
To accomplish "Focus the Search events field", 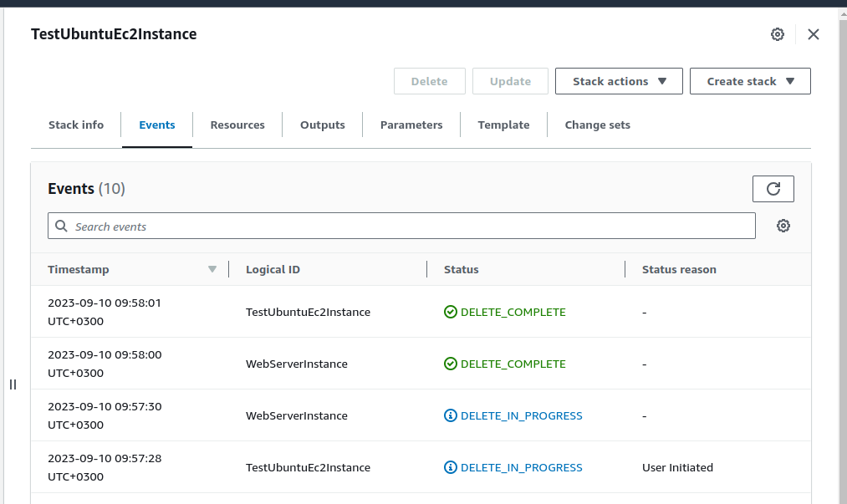I will click(401, 226).
